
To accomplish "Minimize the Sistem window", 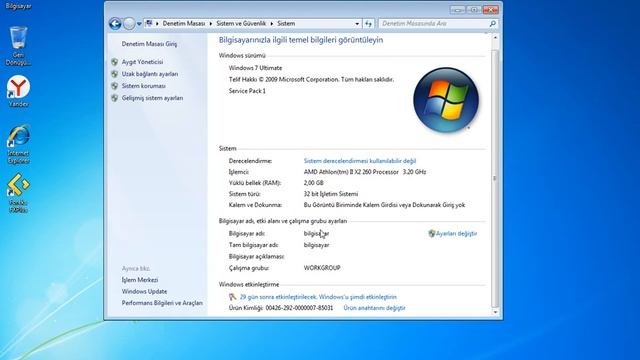I will 458,9.
